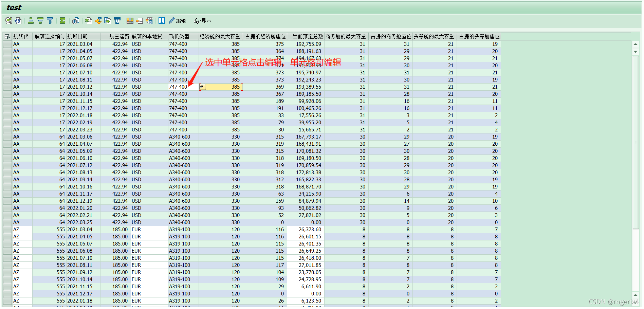
Task: Click the 航线代 column header
Action: (22, 36)
